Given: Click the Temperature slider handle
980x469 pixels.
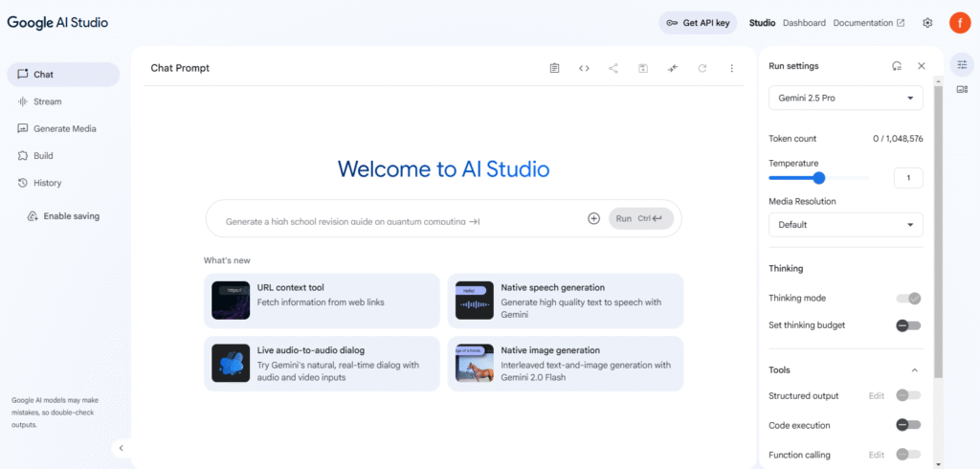Looking at the screenshot, I should click(x=819, y=177).
